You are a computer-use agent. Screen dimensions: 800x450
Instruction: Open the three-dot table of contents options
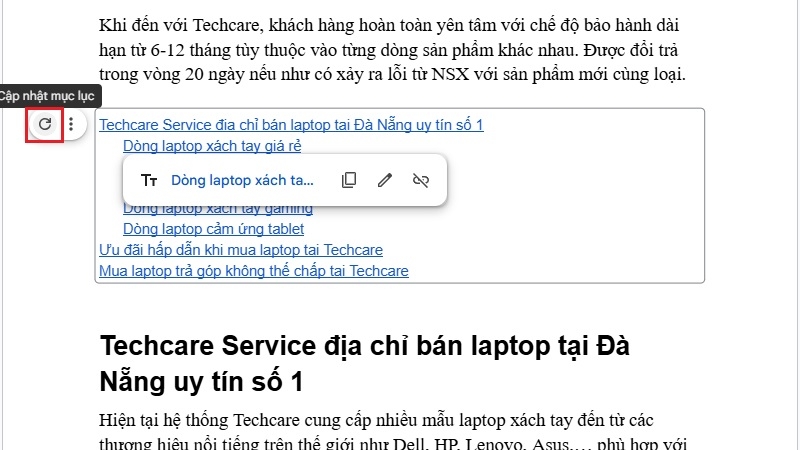pyautogui.click(x=71, y=124)
